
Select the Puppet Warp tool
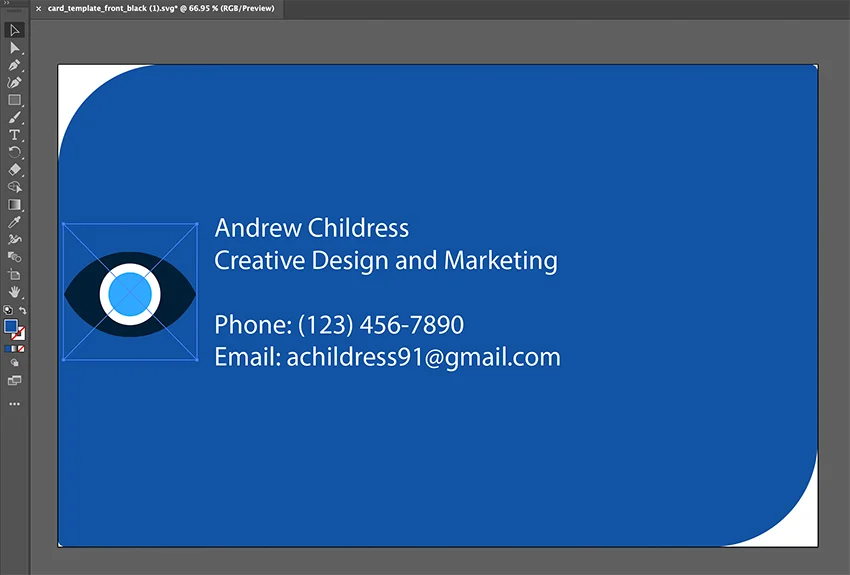[14, 240]
